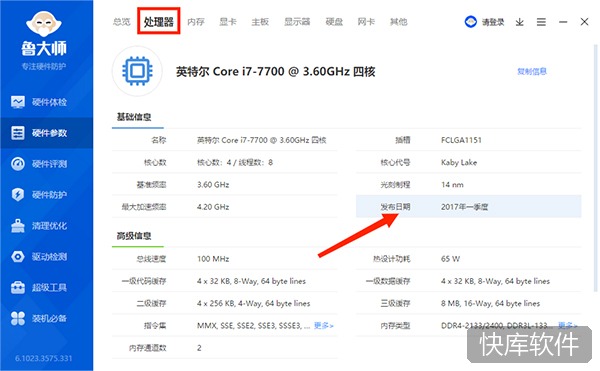The height and width of the screenshot is (371, 600).
Task: Click the DDR4-2133/2400 memory type
Action: tap(496, 325)
